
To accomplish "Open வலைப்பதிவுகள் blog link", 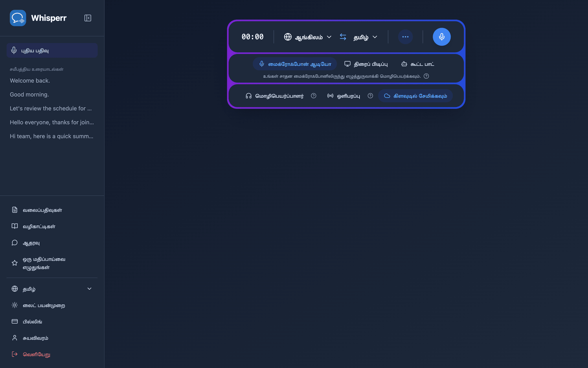I will coord(52,210).
